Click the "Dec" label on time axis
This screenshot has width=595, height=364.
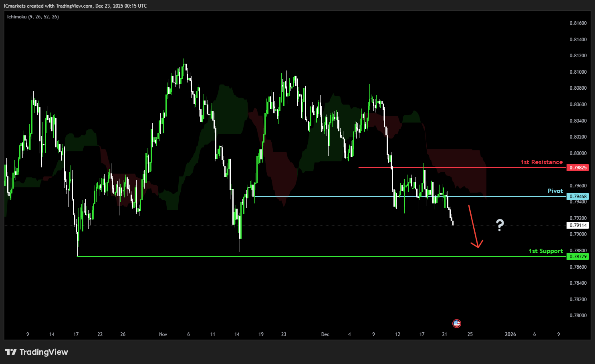[x=325, y=334]
